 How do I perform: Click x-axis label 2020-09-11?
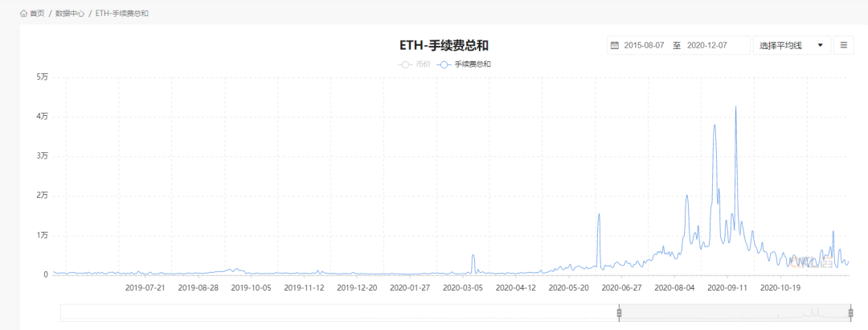click(727, 288)
